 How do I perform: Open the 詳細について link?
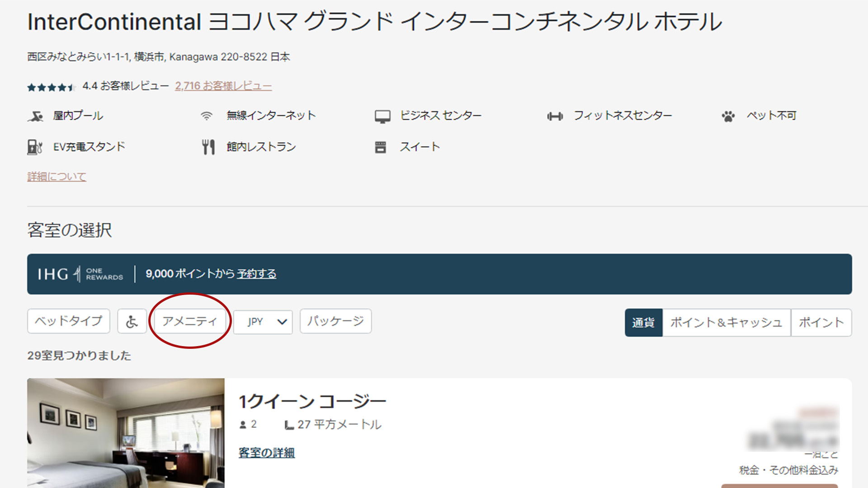point(57,177)
